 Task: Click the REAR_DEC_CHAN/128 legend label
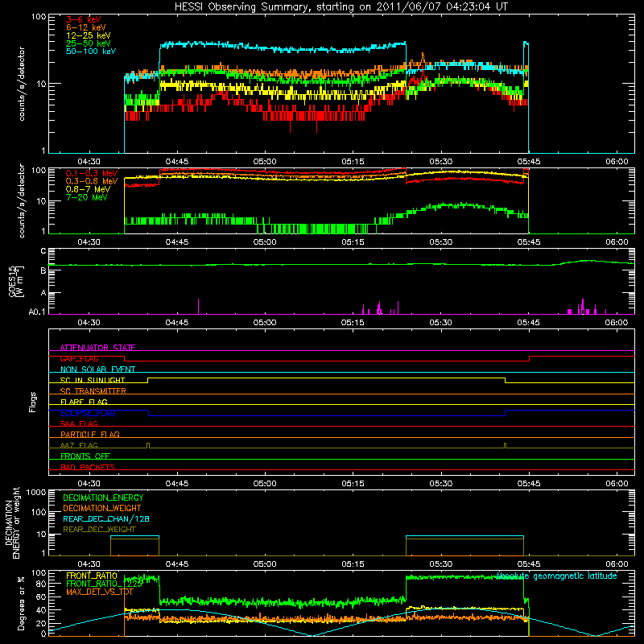click(x=106, y=518)
